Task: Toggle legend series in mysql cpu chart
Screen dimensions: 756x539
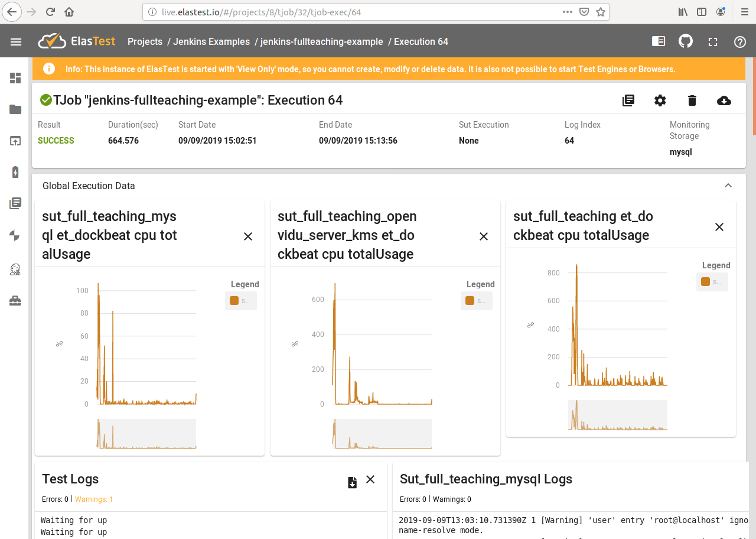Action: point(241,301)
